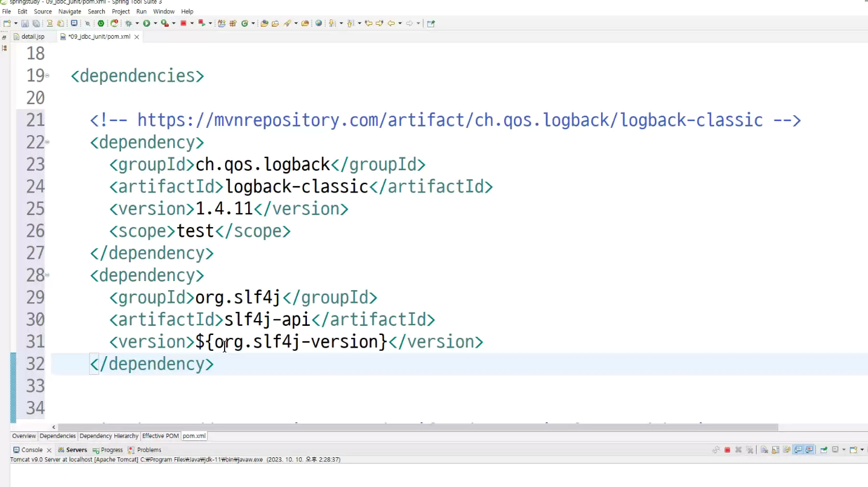The width and height of the screenshot is (868, 487).
Task: Click the Save All toolbar icon
Action: click(x=36, y=23)
